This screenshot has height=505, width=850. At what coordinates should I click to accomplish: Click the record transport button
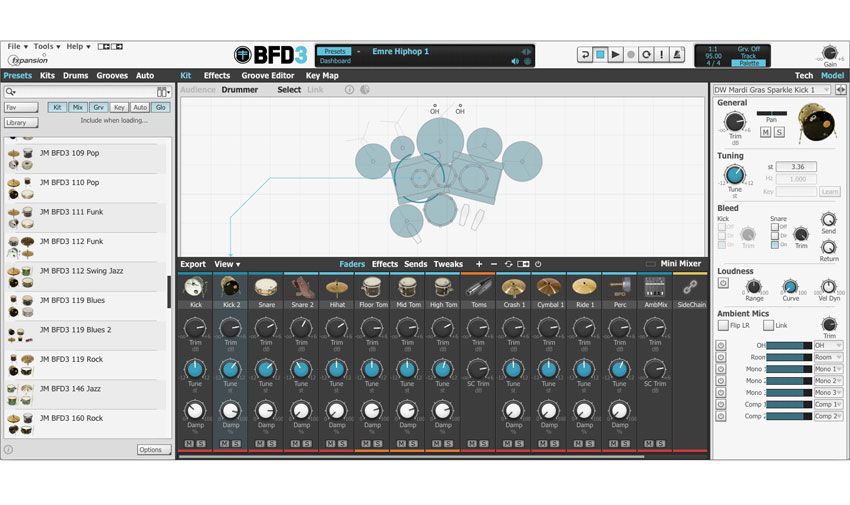point(630,55)
